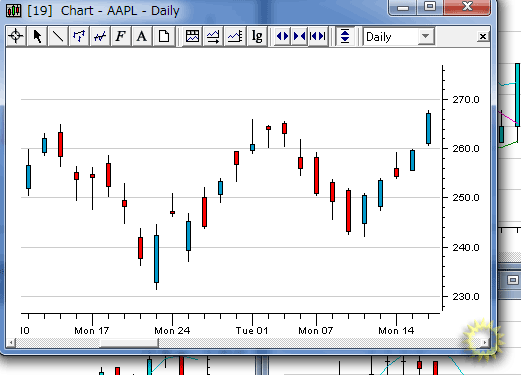Viewport: 521px width, 375px height.
Task: Minimize the AAPL chart window
Action: click(403, 7)
